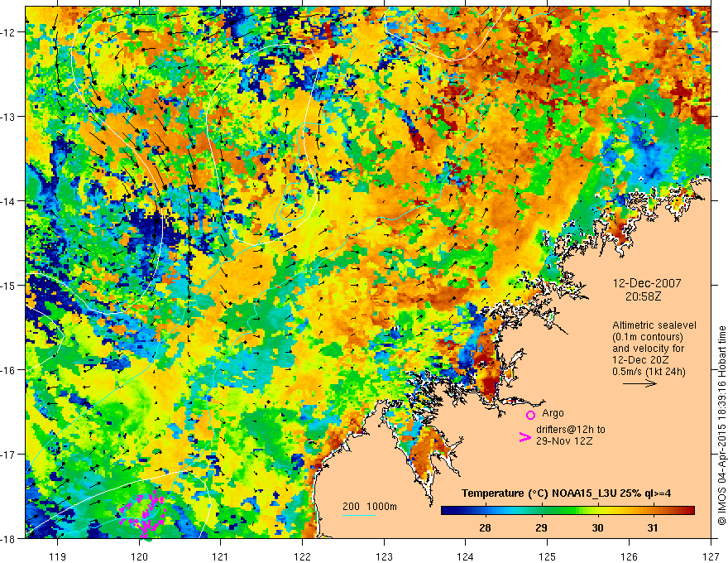Click the color bar tick label 29

coord(541,528)
